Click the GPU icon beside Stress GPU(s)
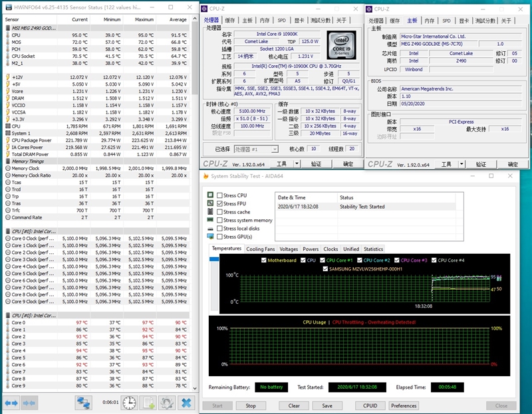Screen dimensions: 532x414 pos(211,236)
